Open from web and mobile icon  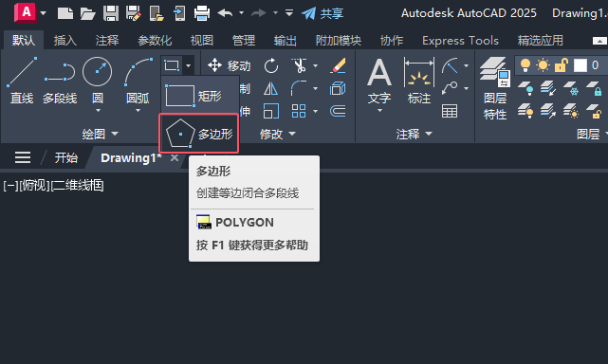click(x=157, y=13)
